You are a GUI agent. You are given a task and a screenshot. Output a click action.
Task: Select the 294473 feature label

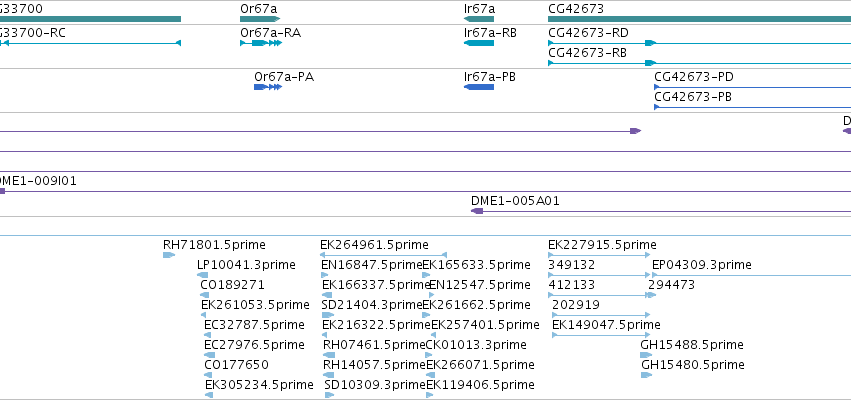(x=671, y=285)
